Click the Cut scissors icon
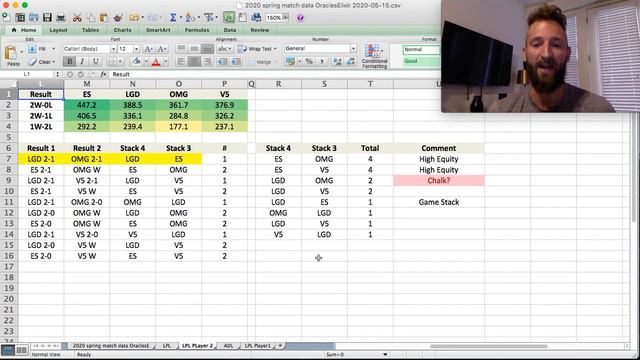The height and width of the screenshot is (360, 640). tap(77, 17)
